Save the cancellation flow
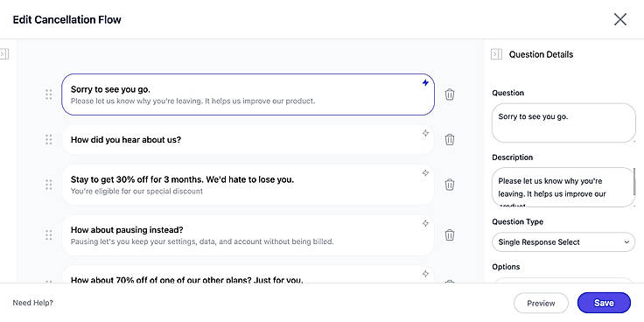Screen dimensions: 644x322 604,303
